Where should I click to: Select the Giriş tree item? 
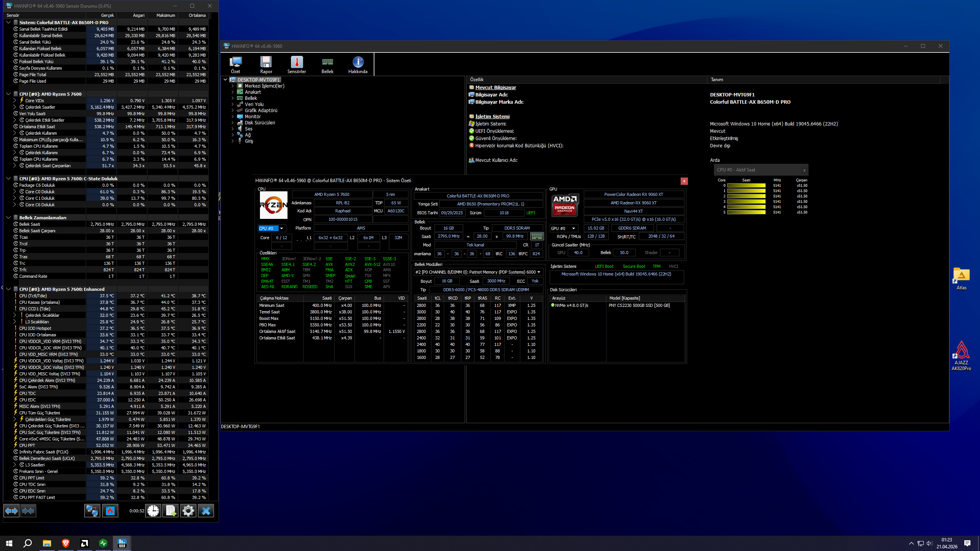[x=249, y=141]
